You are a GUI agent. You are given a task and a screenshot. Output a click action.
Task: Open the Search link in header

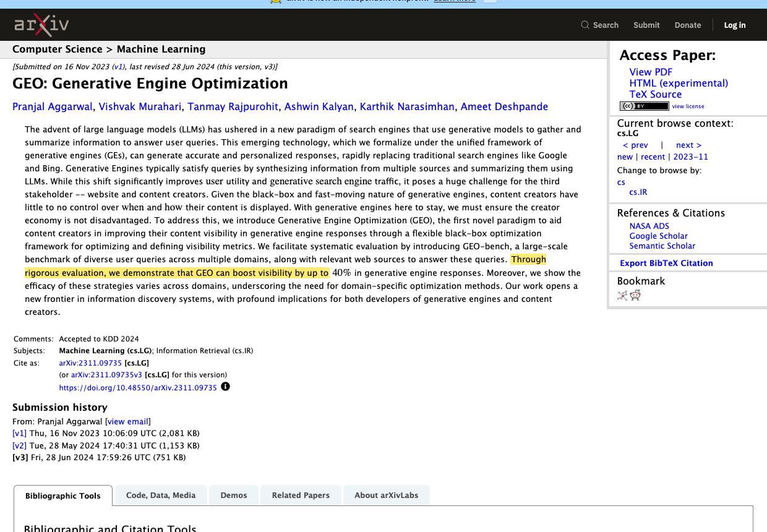tap(606, 25)
